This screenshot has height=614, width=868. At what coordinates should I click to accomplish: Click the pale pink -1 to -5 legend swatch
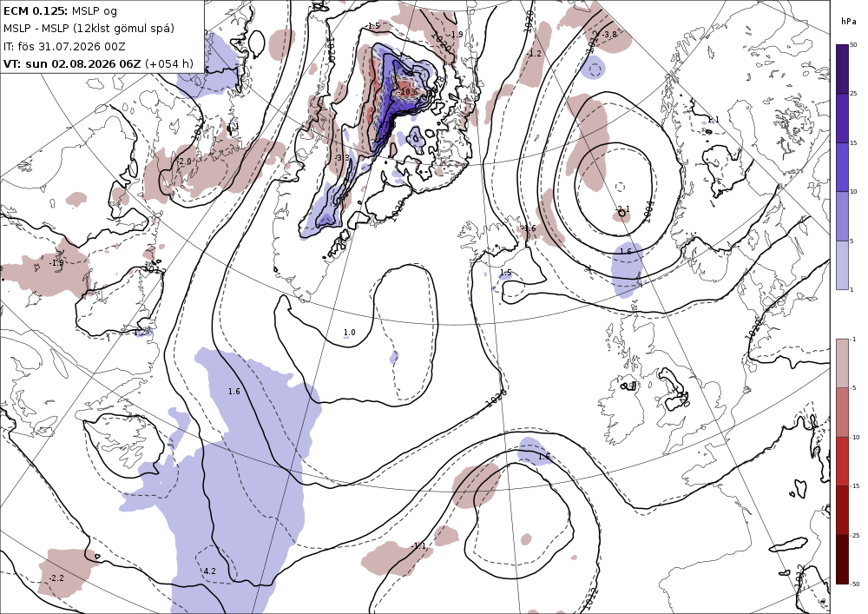click(841, 363)
